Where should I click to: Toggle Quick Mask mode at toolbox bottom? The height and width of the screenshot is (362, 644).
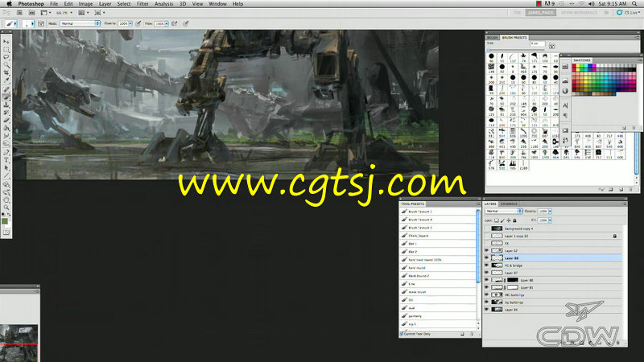tap(6, 232)
